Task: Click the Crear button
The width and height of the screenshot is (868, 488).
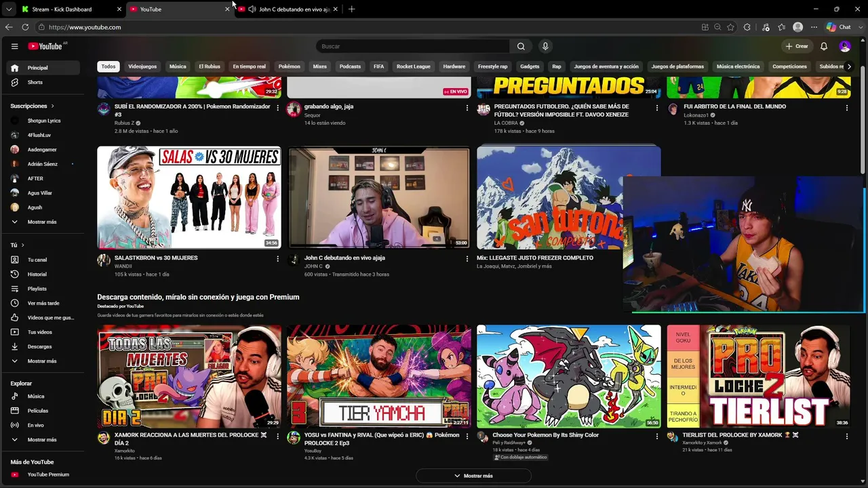Action: (x=797, y=46)
